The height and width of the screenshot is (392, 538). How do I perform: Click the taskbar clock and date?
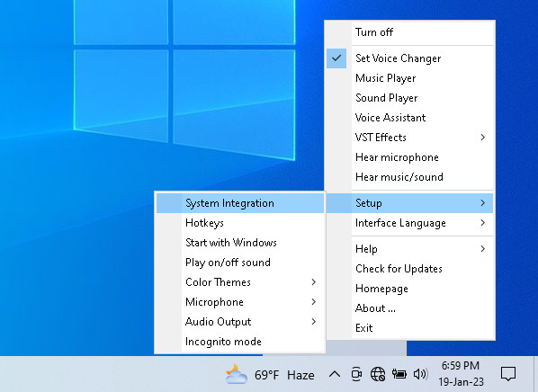pos(461,374)
